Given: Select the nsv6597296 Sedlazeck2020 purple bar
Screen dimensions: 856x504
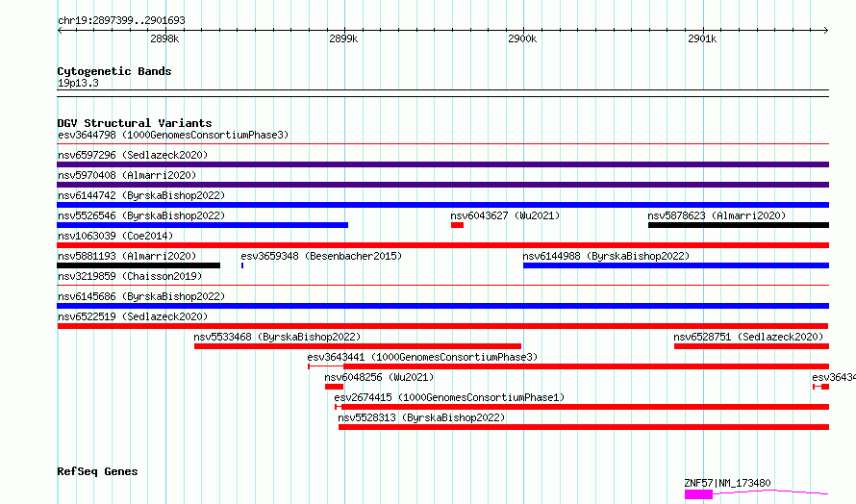Looking at the screenshot, I should click(442, 164).
